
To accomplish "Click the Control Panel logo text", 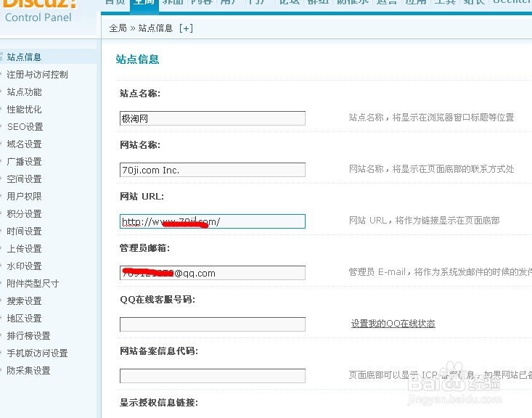I will coord(38,17).
